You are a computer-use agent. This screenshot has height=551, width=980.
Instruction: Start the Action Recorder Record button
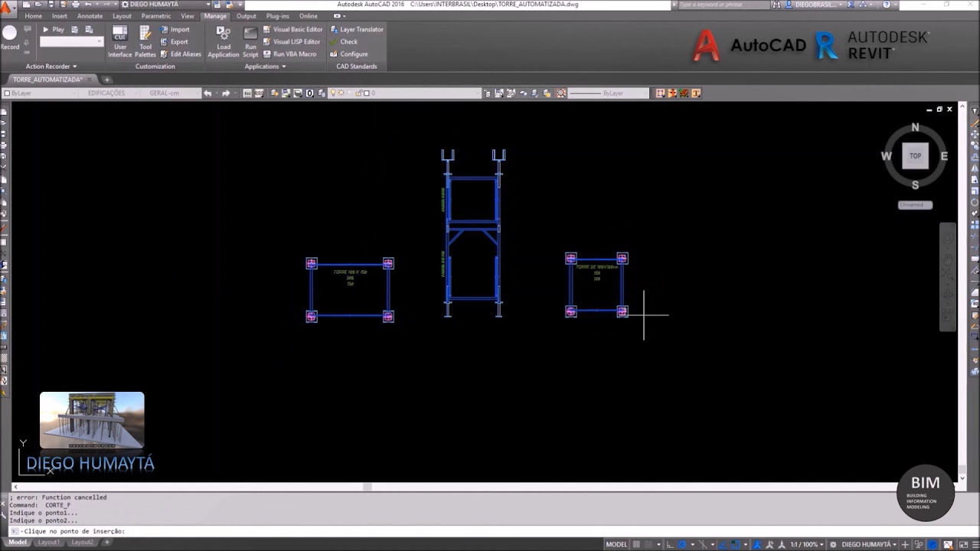click(x=10, y=37)
